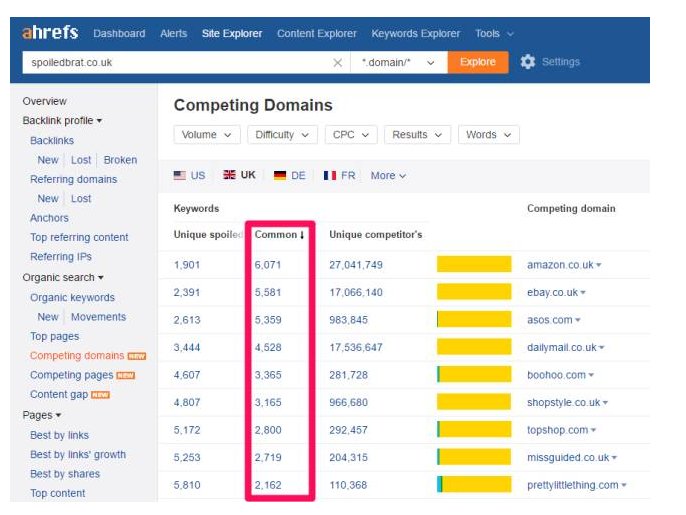Click common keywords value 2,162

268,485
